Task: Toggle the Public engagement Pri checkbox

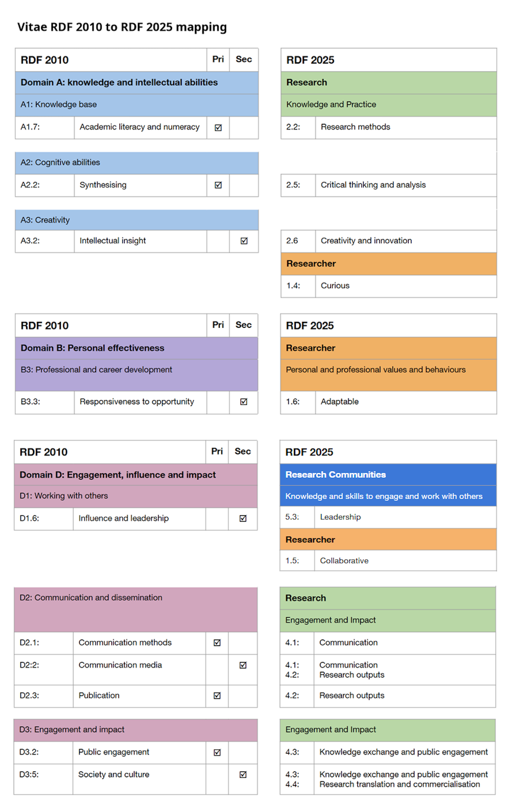Action: coord(217,752)
